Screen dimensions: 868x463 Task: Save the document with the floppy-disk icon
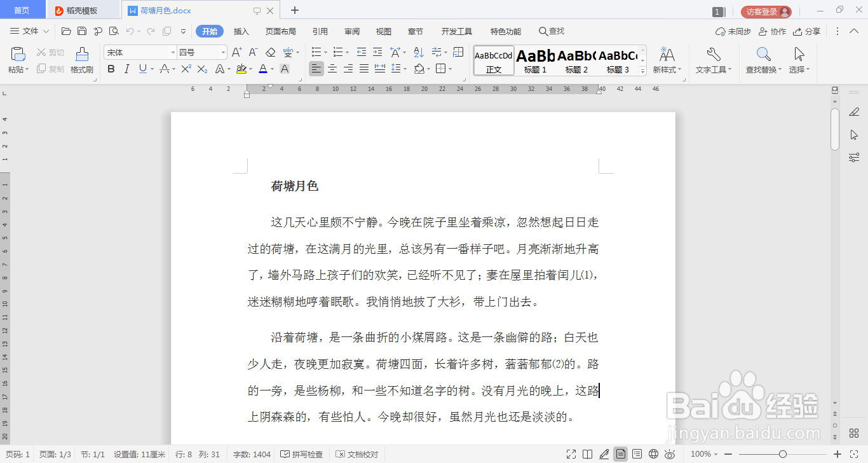[x=82, y=31]
